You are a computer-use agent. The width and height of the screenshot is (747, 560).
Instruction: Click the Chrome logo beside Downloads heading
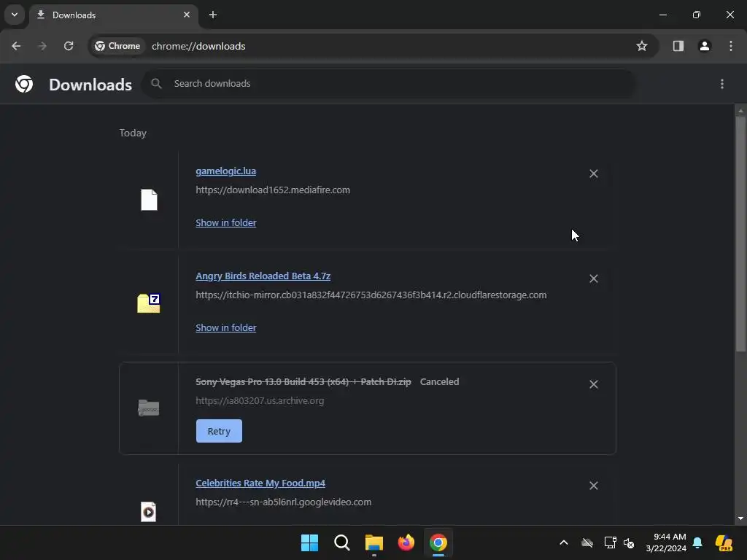24,85
